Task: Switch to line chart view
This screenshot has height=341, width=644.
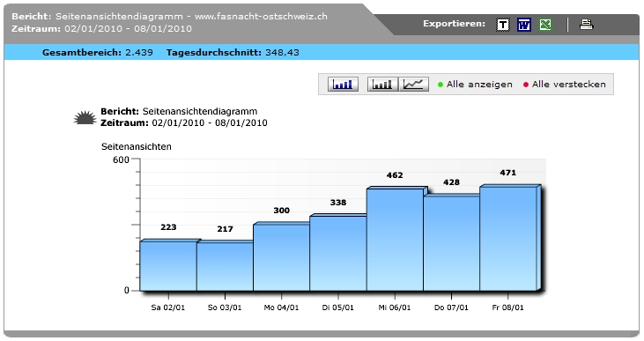Action: coord(413,85)
